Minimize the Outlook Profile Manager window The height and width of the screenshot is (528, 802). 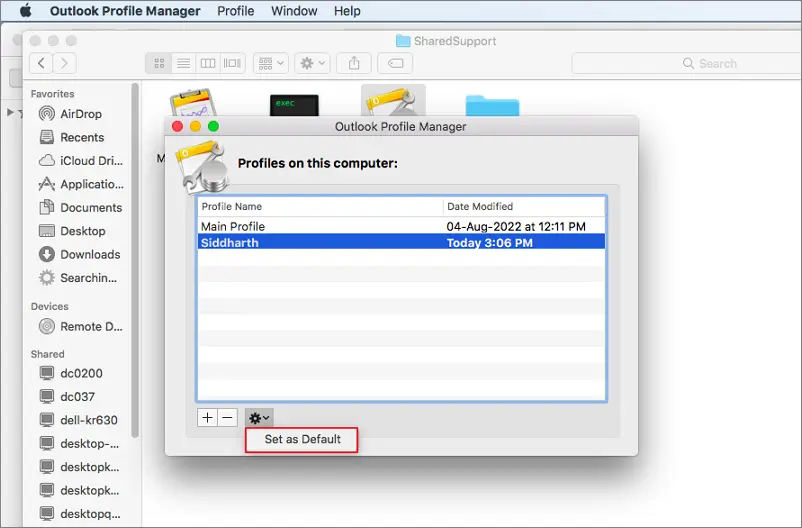point(195,126)
